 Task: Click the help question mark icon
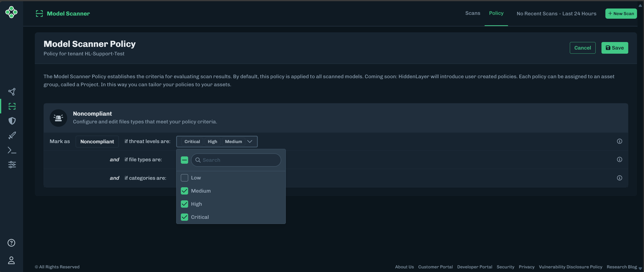pyautogui.click(x=11, y=243)
